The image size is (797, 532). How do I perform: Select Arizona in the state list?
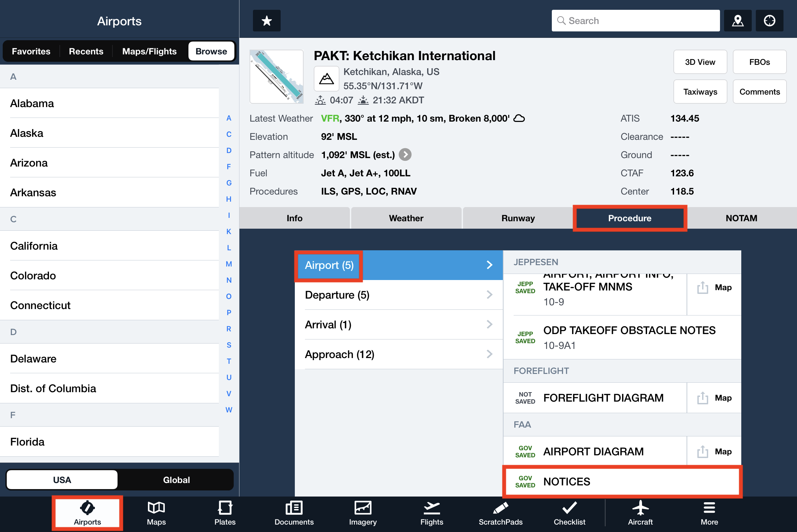pyautogui.click(x=109, y=163)
